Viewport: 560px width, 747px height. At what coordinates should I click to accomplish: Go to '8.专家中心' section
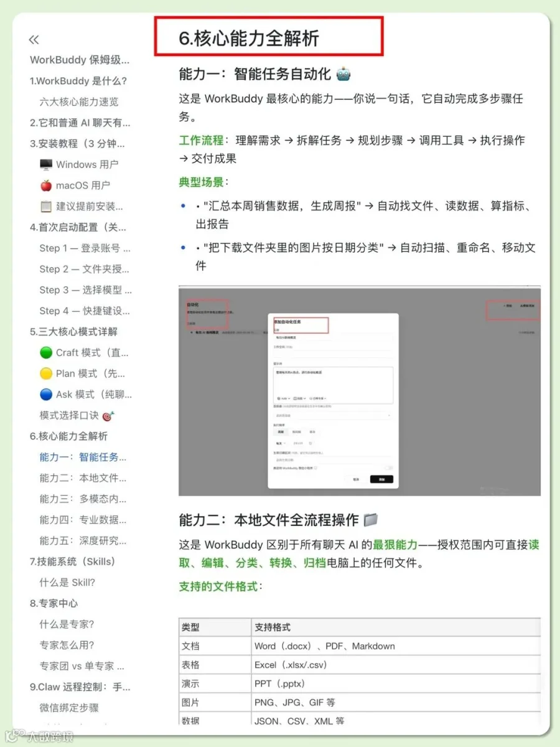coord(54,603)
